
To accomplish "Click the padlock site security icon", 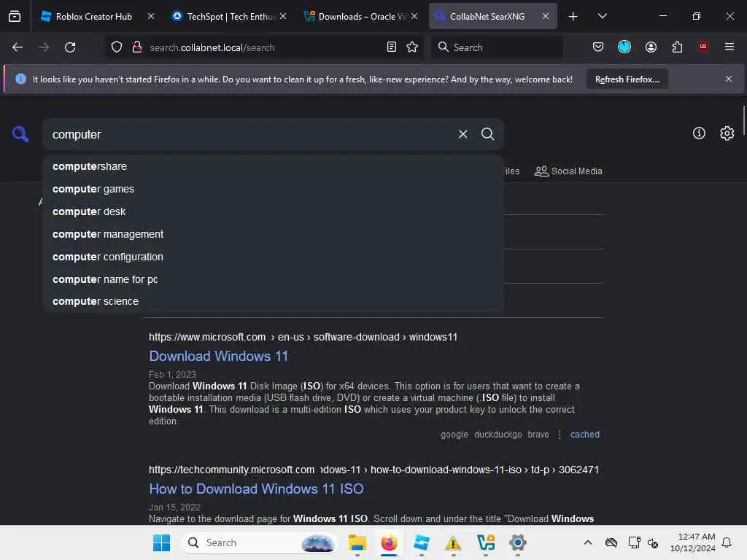I will [137, 47].
